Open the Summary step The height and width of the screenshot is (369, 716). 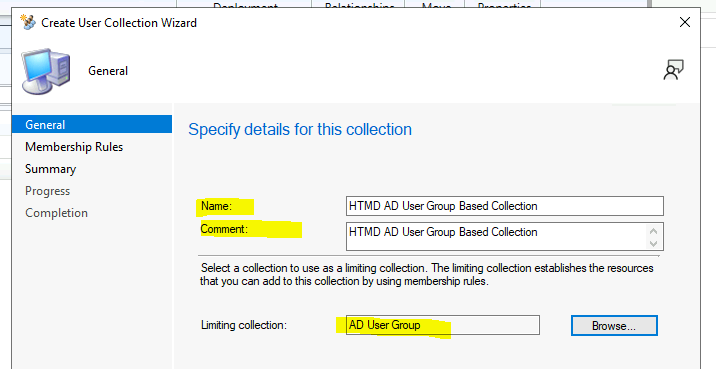pyautogui.click(x=50, y=169)
